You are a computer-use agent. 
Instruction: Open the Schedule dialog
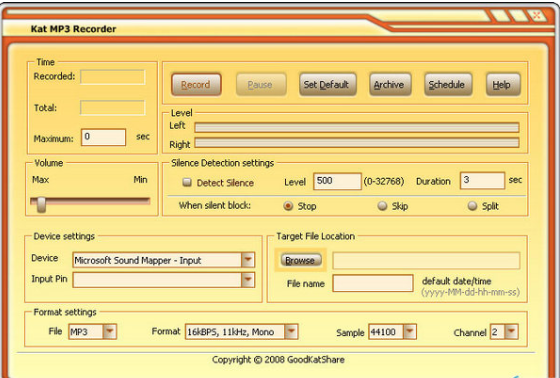(448, 85)
